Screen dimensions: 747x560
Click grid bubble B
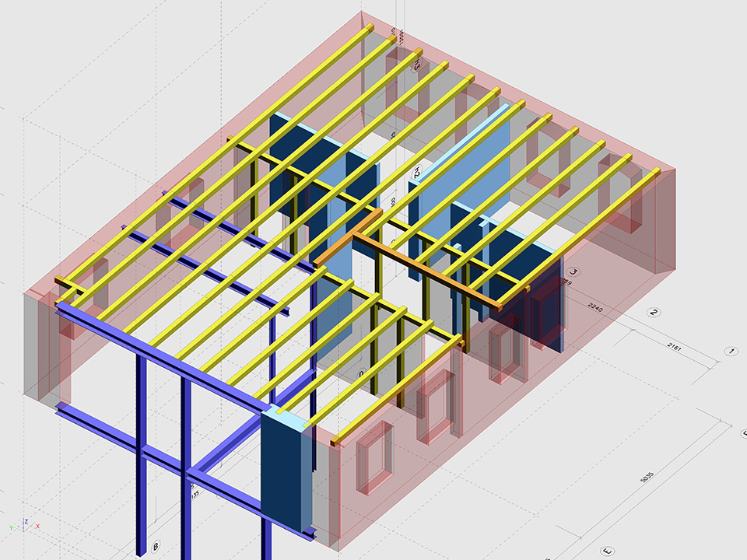tap(155, 546)
